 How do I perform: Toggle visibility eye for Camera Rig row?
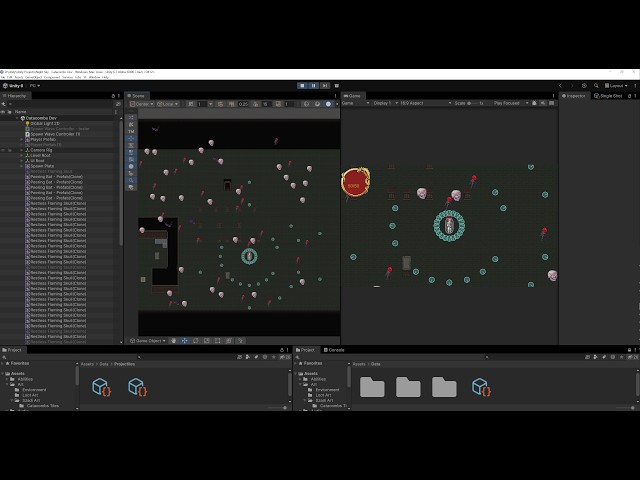(x=3, y=150)
